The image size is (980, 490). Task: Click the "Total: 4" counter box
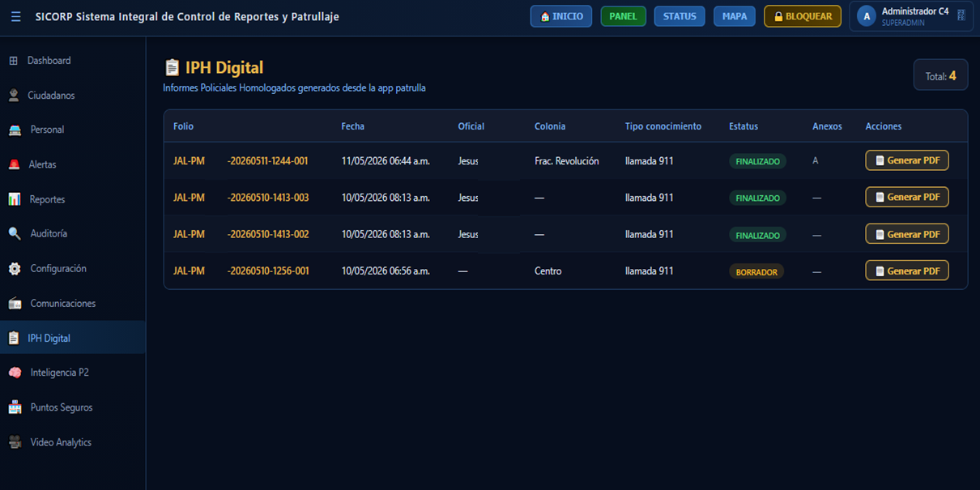tap(941, 75)
